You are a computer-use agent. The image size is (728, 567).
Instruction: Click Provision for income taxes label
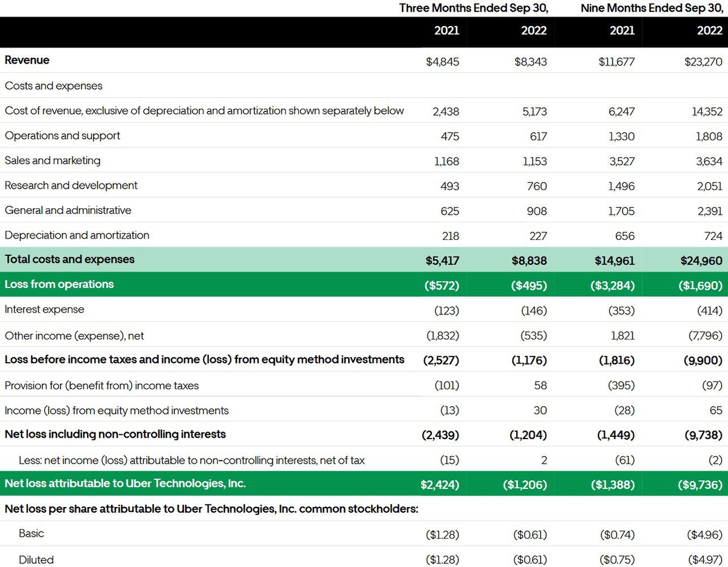coord(102,385)
